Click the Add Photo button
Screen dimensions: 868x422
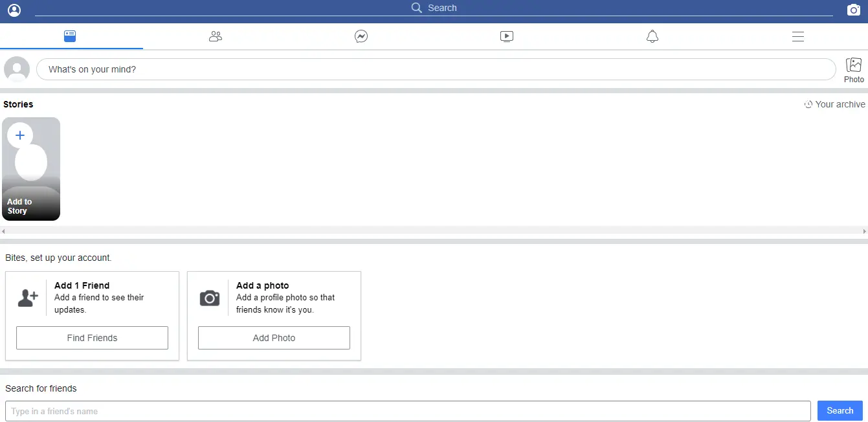pos(274,338)
